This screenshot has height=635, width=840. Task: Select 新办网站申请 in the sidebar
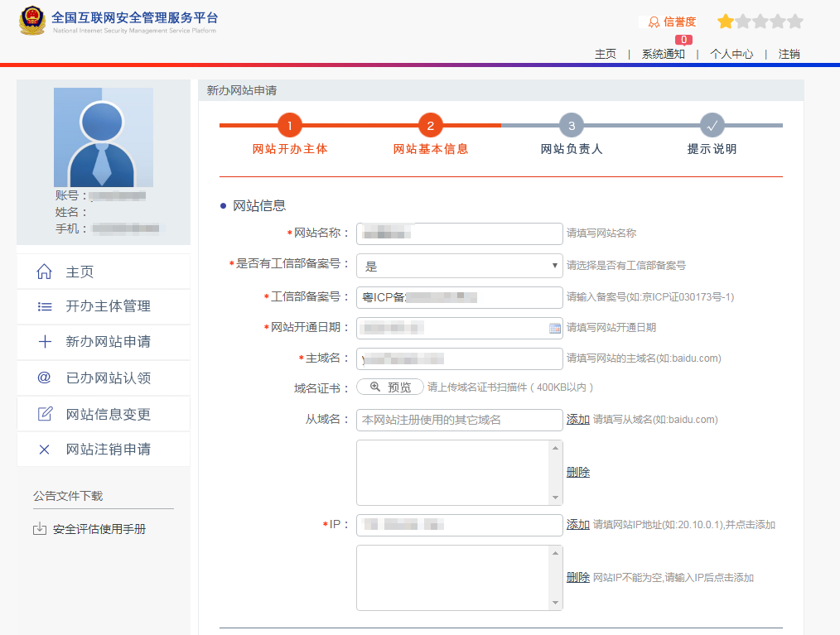pos(104,342)
